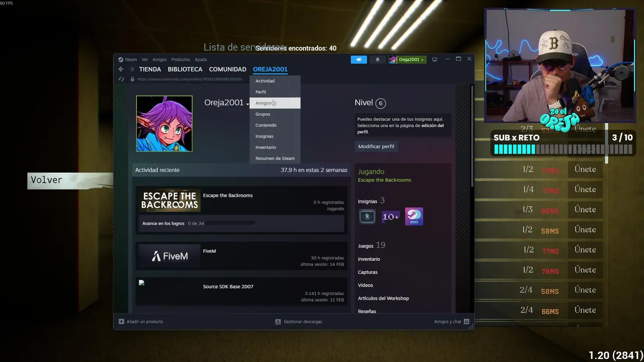Select Perfil from the dropdown menu
The width and height of the screenshot is (644, 362).
[275, 92]
